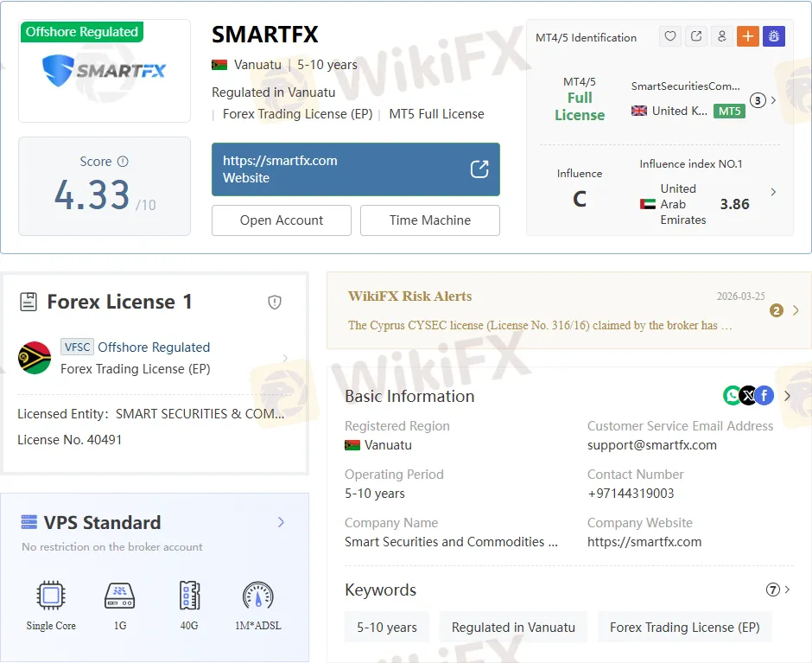The height and width of the screenshot is (663, 812).
Task: Expand the Keywords section arrow
Action: coord(786,590)
